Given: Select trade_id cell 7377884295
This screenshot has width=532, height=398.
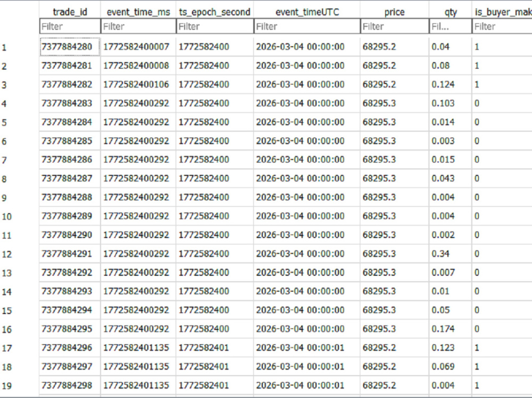Looking at the screenshot, I should pyautogui.click(x=70, y=329).
